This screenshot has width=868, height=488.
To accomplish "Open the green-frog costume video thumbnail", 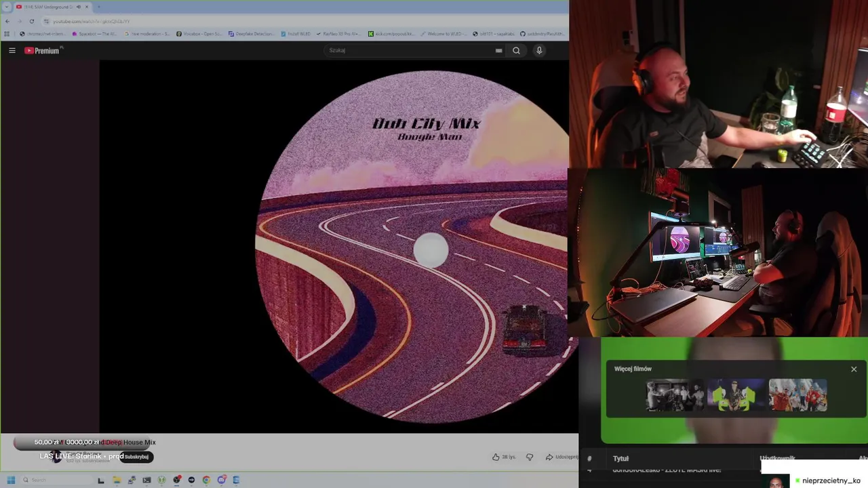I will [736, 395].
